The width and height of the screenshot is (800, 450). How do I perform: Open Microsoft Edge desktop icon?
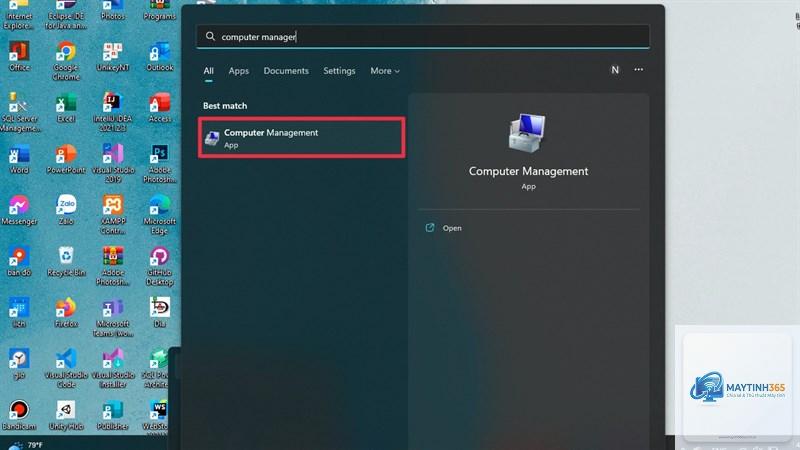click(160, 215)
